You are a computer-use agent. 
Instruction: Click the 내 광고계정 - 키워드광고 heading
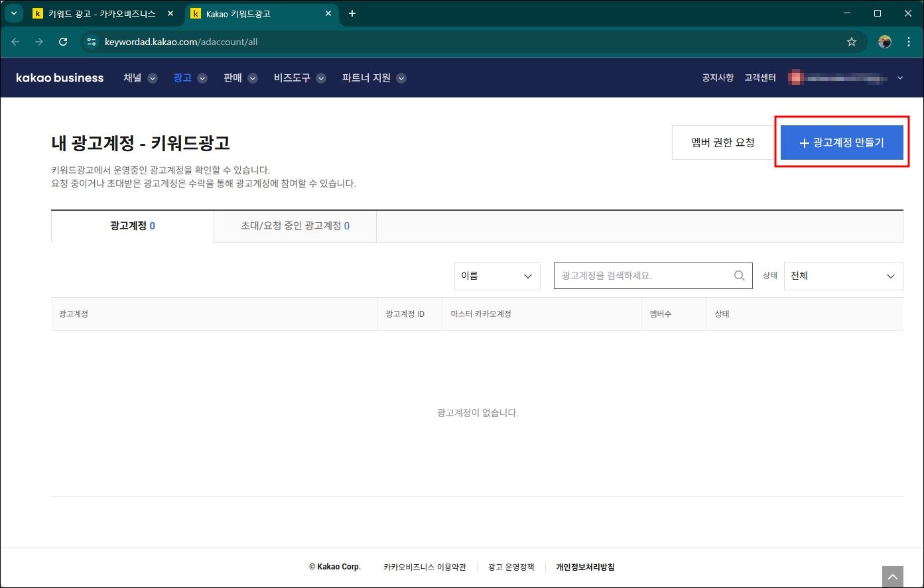click(141, 143)
